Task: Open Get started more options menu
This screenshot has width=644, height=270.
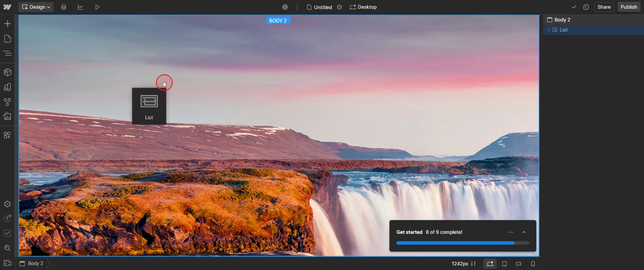Action: click(x=511, y=232)
